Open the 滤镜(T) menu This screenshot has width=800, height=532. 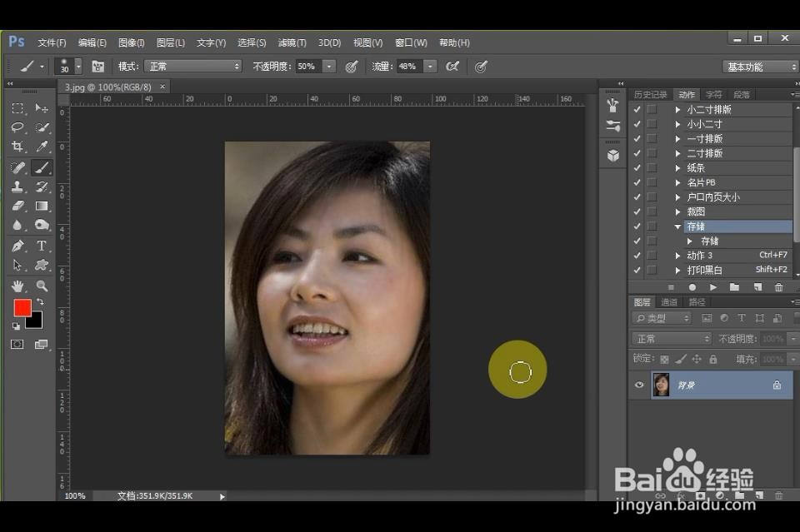292,42
